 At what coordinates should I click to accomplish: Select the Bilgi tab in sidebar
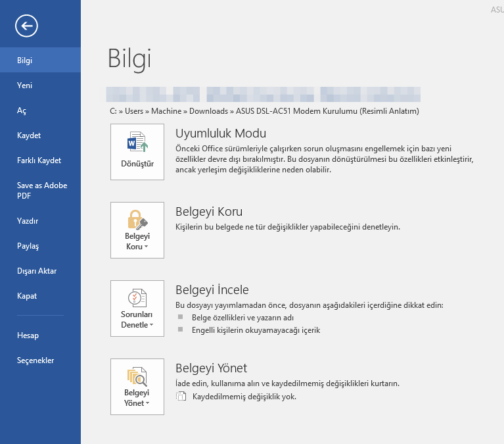(x=40, y=60)
